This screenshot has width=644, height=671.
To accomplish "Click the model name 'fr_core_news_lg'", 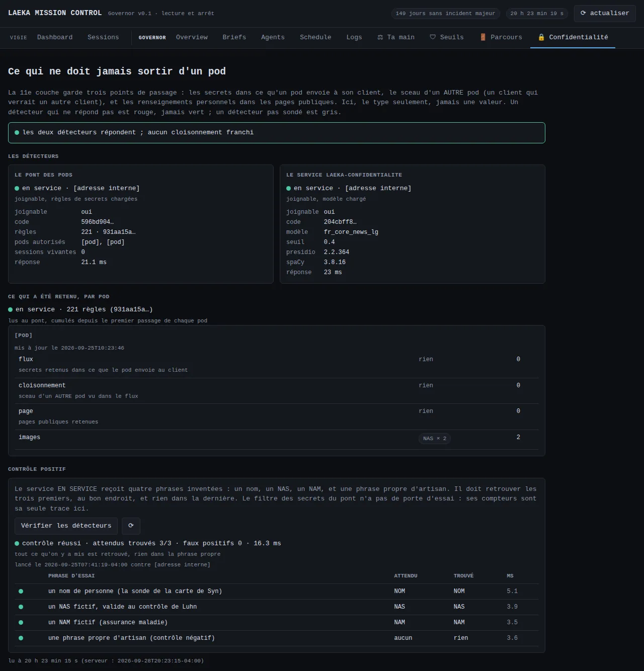I will [351, 232].
